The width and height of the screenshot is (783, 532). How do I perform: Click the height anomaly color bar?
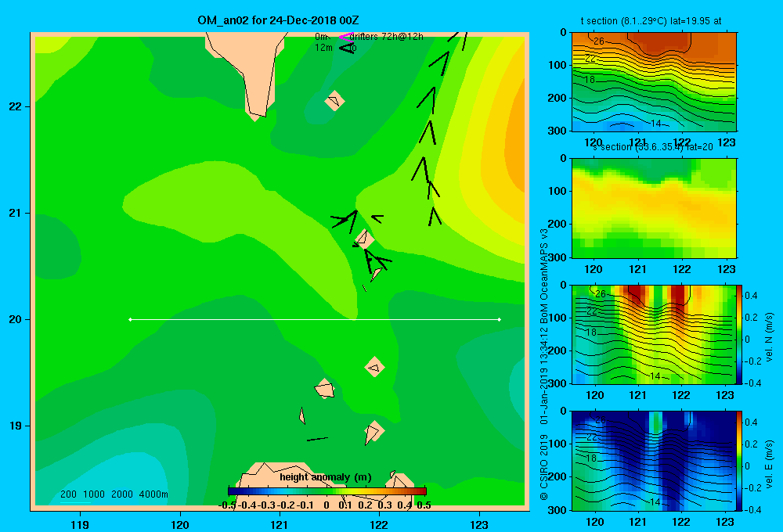point(327,491)
